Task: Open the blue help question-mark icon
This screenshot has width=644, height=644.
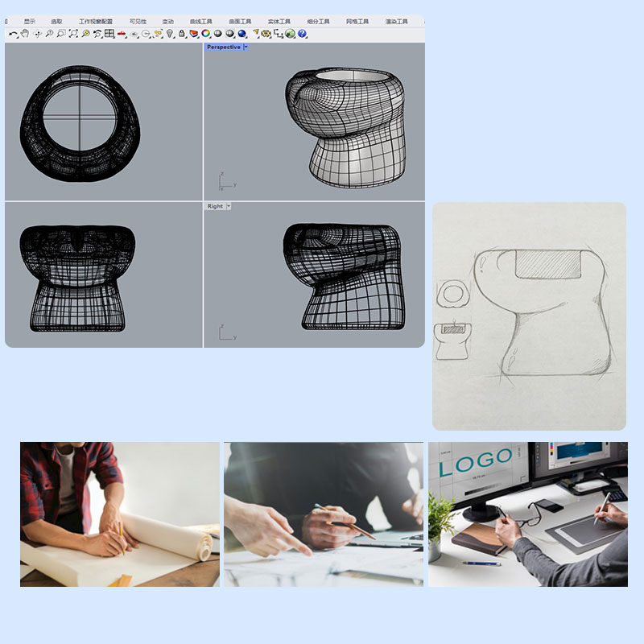Action: click(x=303, y=34)
